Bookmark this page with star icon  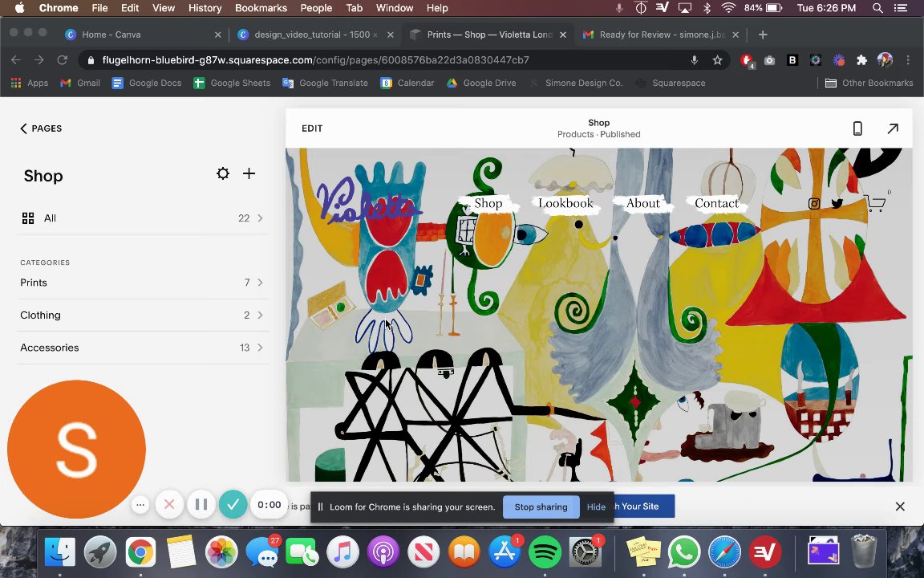pos(718,60)
